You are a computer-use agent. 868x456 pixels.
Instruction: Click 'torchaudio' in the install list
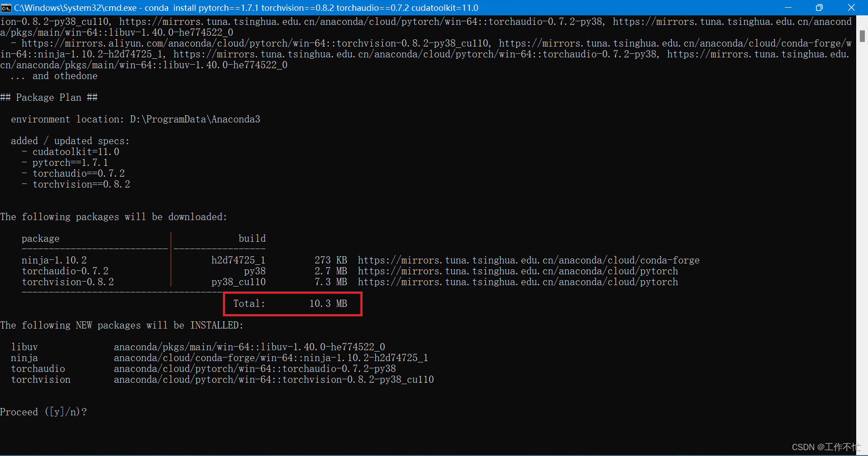coord(38,369)
